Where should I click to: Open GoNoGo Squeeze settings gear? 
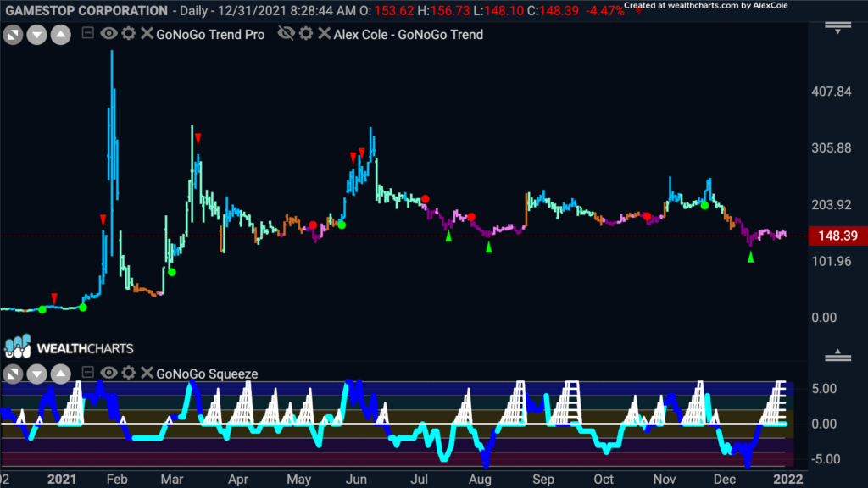[129, 373]
